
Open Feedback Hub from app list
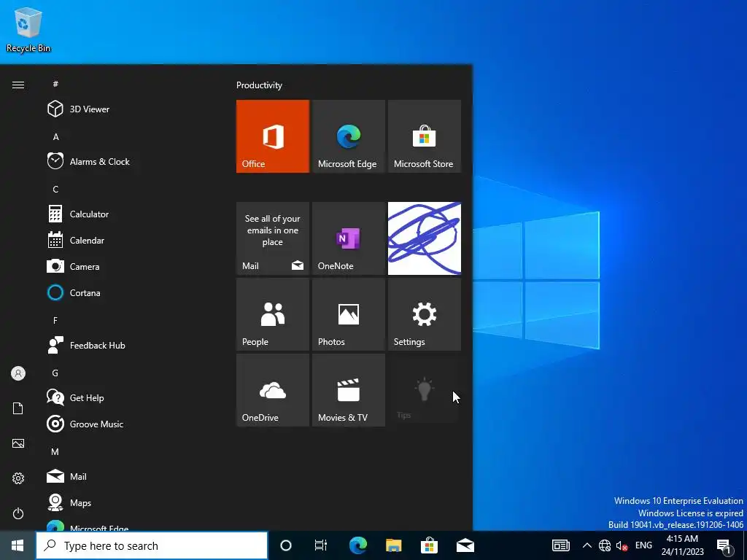click(128, 345)
